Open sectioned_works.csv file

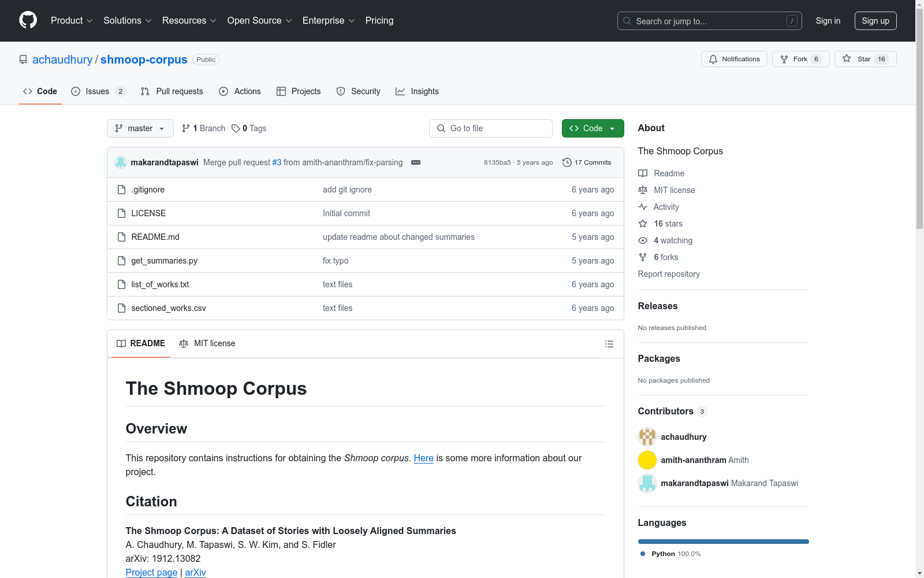[x=169, y=308]
